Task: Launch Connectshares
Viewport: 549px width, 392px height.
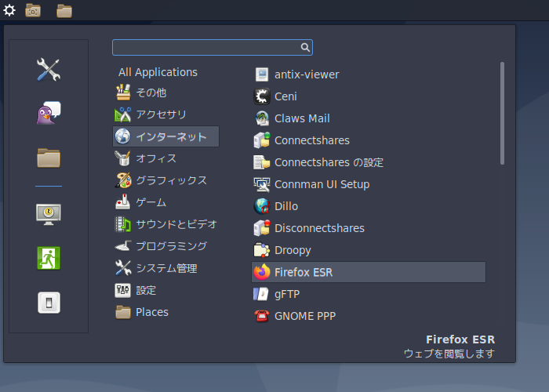Action: 369,140
